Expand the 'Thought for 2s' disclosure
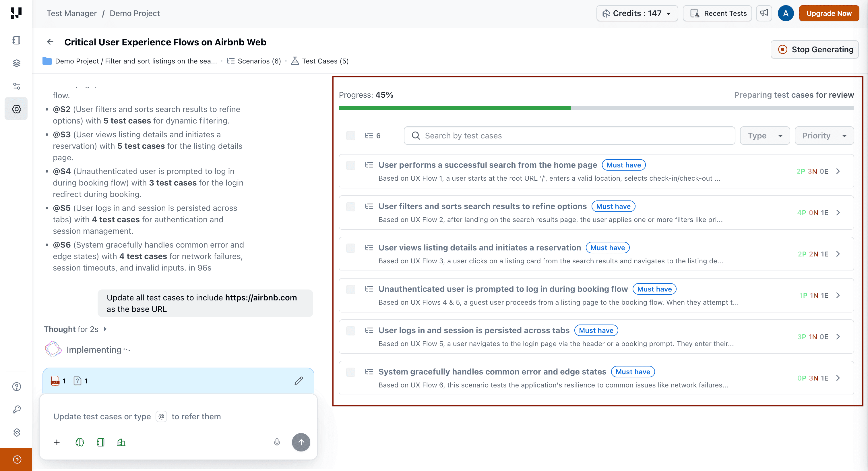This screenshot has width=868, height=471. point(105,329)
